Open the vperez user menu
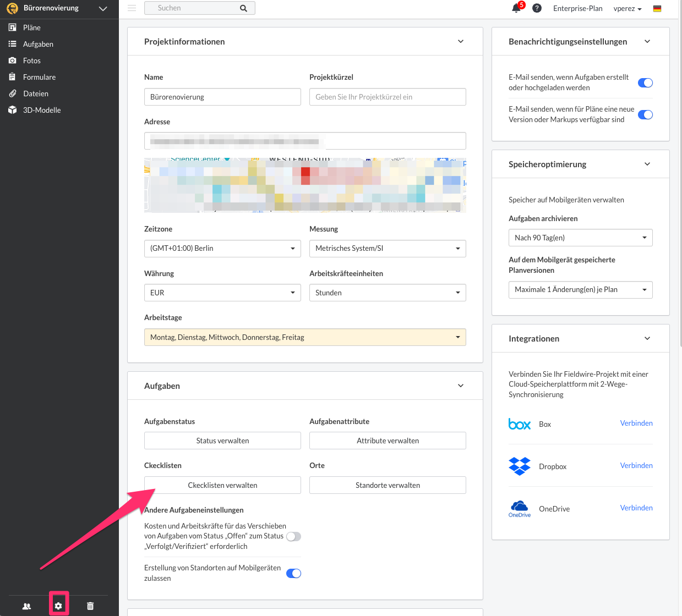 (628, 9)
